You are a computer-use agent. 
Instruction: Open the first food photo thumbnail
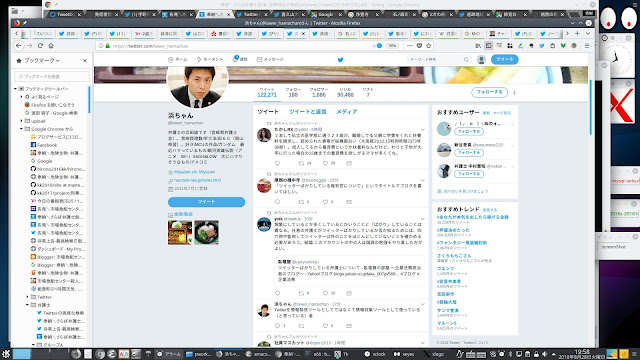(x=180, y=232)
